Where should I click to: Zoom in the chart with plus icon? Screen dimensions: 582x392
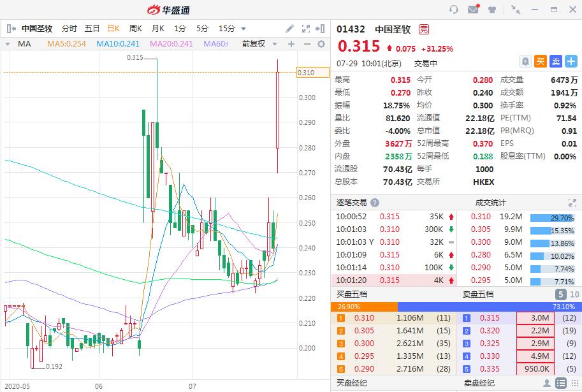pyautogui.click(x=291, y=44)
